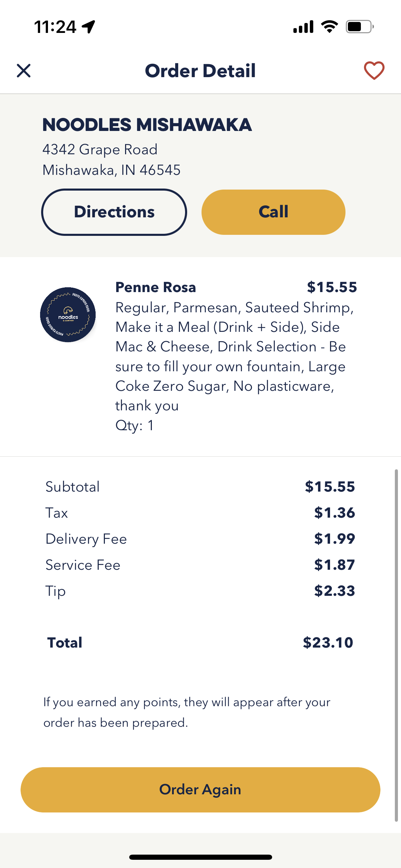
Task: Tap the NOODLES MISHAWAKA restaurant name
Action: pyautogui.click(x=147, y=125)
